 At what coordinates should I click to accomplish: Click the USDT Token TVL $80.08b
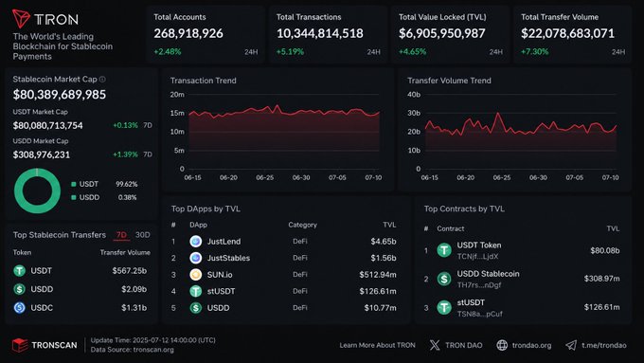[605, 250]
